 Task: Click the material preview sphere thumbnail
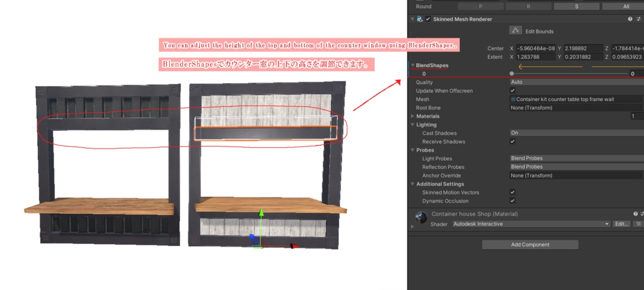(421, 218)
